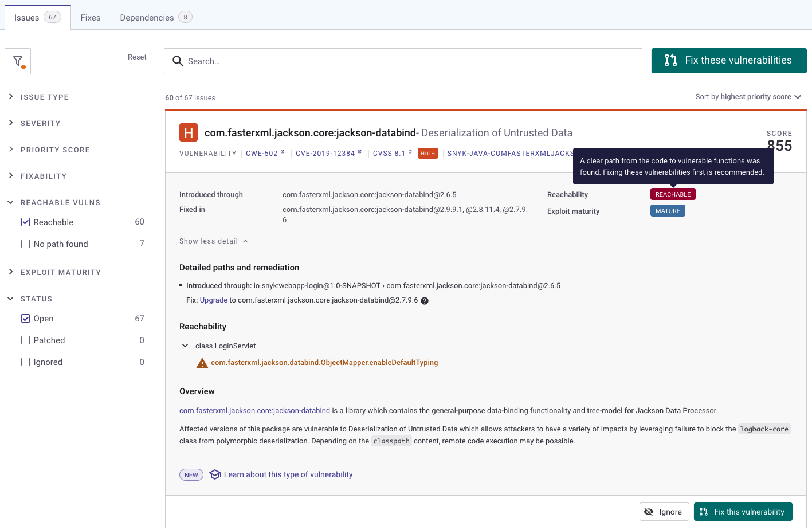Viewport: 812px width, 530px height.
Task: Click Fix these vulnerabilities button
Action: pyautogui.click(x=729, y=61)
